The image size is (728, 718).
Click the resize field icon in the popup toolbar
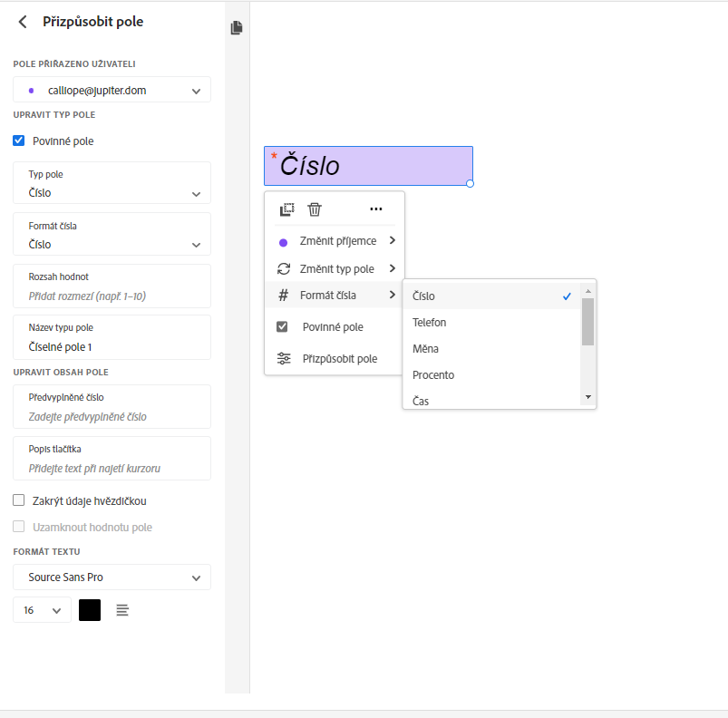tap(286, 209)
